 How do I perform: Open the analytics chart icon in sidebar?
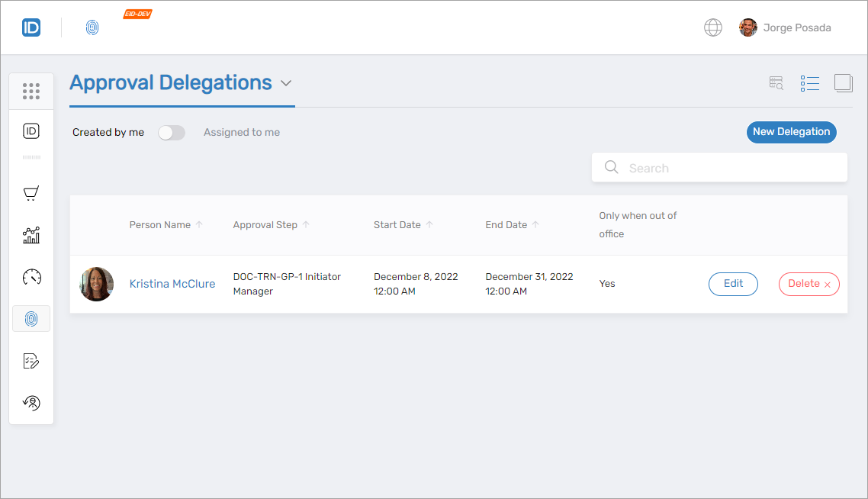31,235
